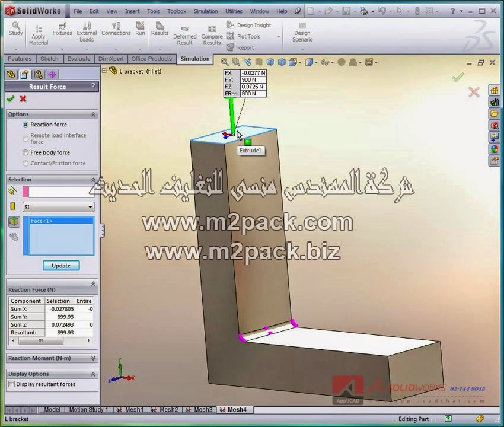Image resolution: width=504 pixels, height=427 pixels.
Task: Select ConfigurationManager tab icon
Action: (39, 75)
